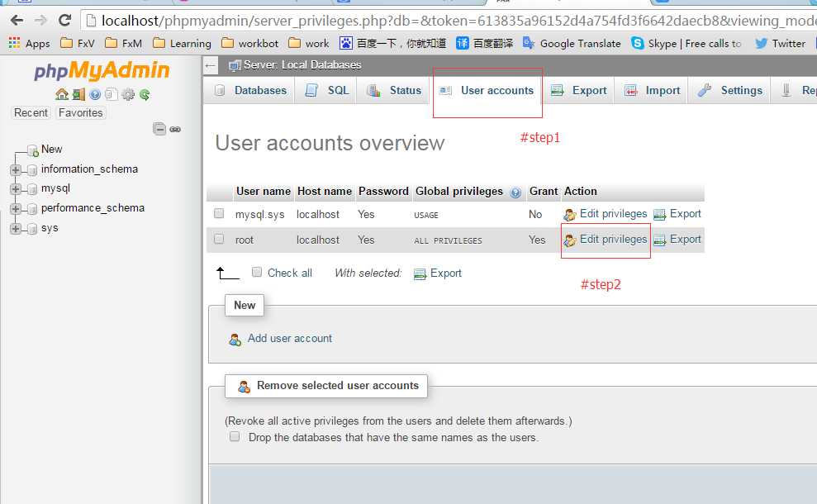
Task: Select information_schema in the tree
Action: (89, 169)
